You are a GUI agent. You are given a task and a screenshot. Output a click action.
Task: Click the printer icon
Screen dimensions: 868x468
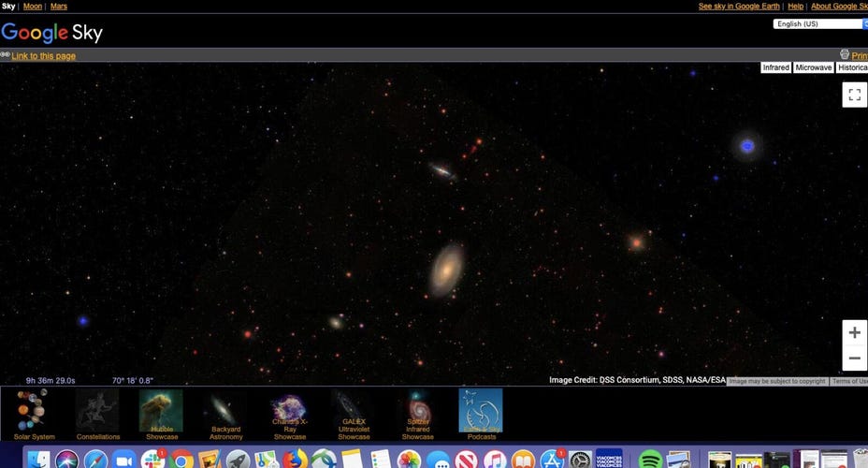[x=845, y=54]
